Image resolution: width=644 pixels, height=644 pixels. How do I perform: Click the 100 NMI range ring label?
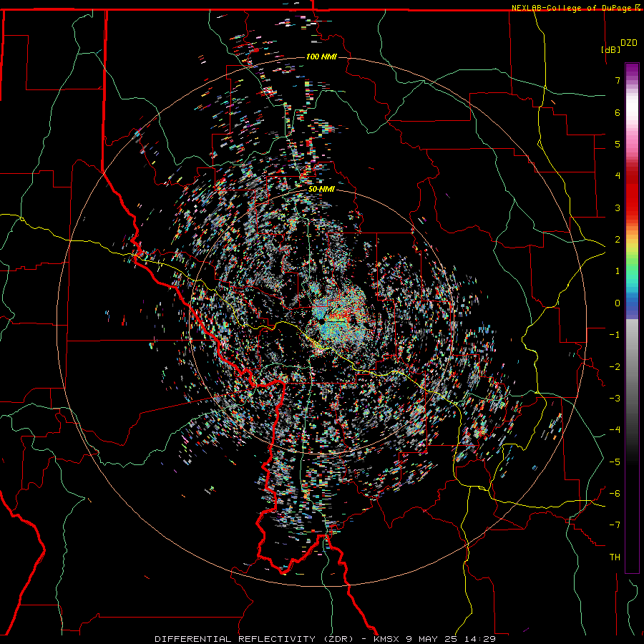pyautogui.click(x=321, y=57)
